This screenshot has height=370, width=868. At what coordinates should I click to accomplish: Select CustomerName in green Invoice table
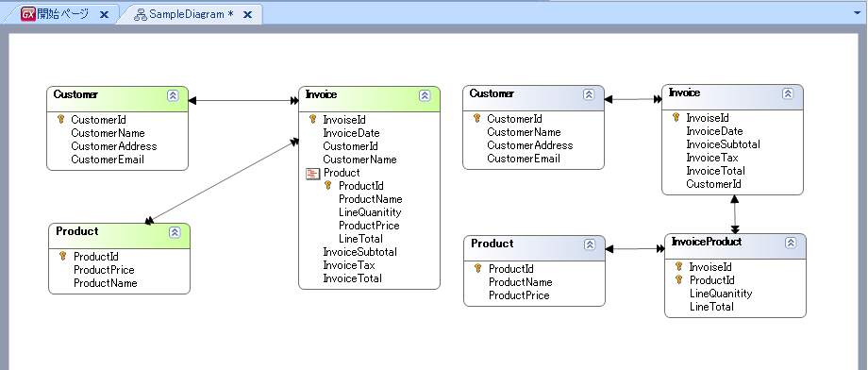click(359, 160)
